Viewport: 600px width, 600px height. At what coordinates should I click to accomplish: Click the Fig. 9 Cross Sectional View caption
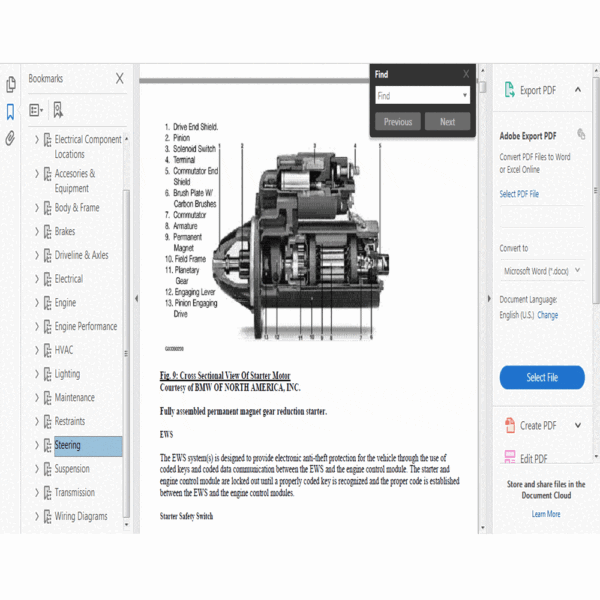(x=225, y=375)
